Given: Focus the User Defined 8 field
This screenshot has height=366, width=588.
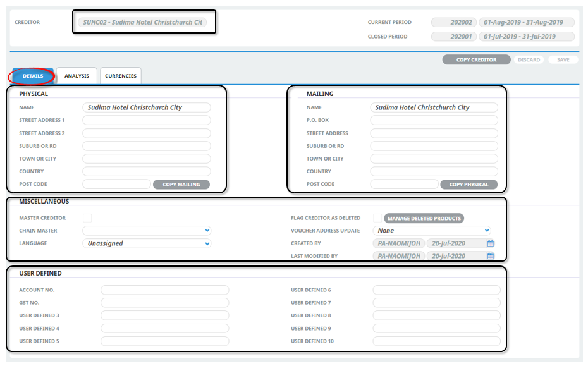Looking at the screenshot, I should pos(436,316).
